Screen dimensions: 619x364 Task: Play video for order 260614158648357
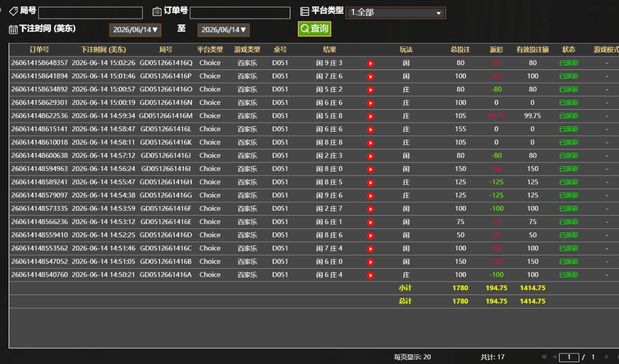pyautogui.click(x=370, y=63)
